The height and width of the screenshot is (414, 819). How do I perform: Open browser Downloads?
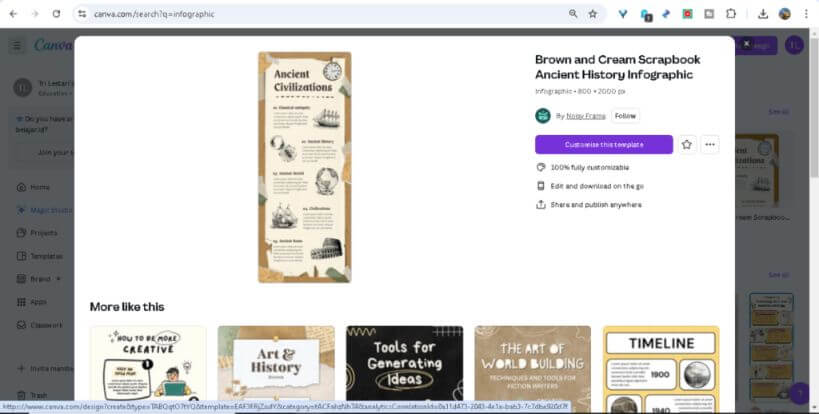click(763, 14)
